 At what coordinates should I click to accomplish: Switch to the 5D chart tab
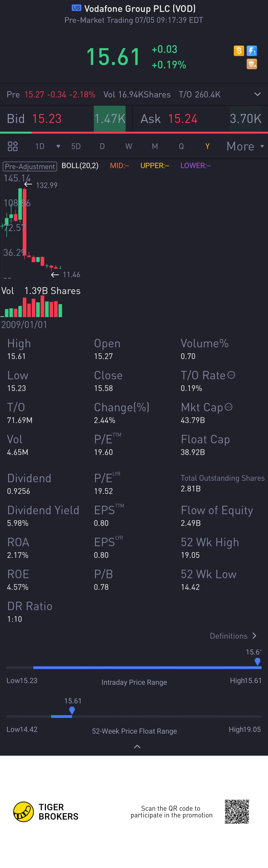click(76, 146)
